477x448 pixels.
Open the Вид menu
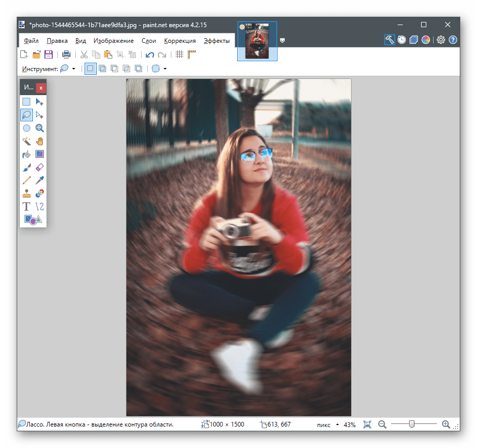coord(80,41)
